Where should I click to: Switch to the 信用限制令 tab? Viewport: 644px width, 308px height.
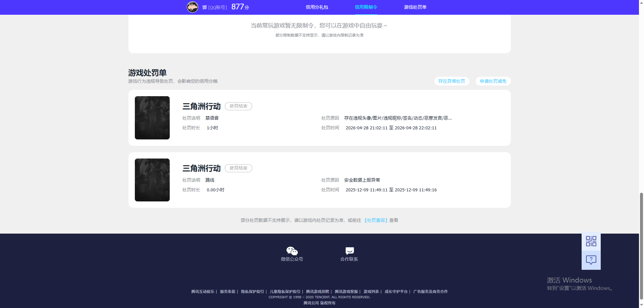tap(366, 7)
